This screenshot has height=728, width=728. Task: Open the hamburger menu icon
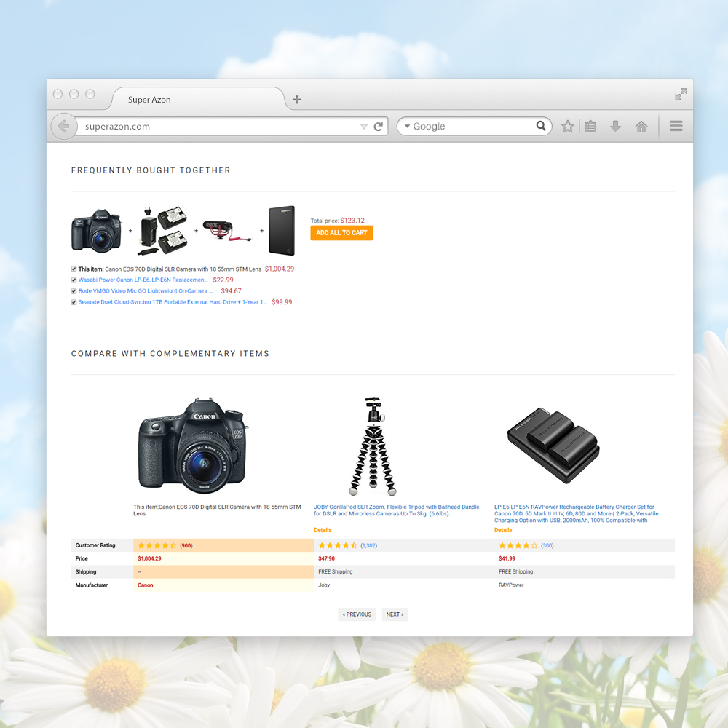pyautogui.click(x=676, y=126)
